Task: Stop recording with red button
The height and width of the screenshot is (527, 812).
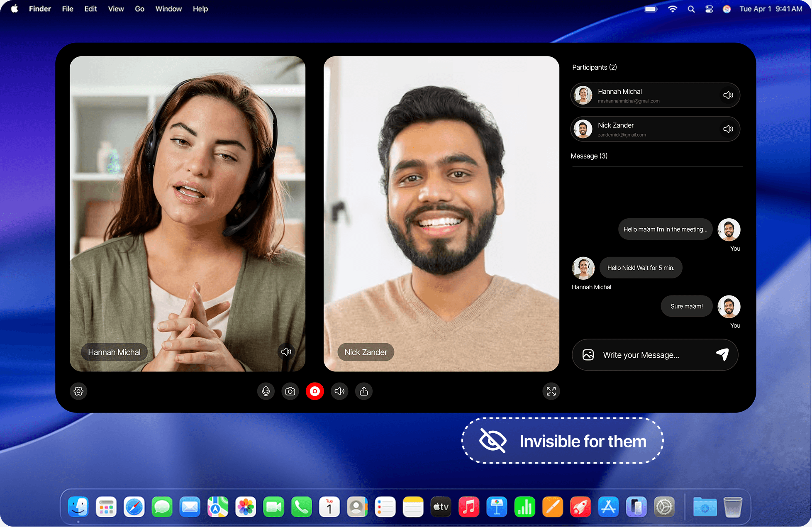Action: coord(315,391)
